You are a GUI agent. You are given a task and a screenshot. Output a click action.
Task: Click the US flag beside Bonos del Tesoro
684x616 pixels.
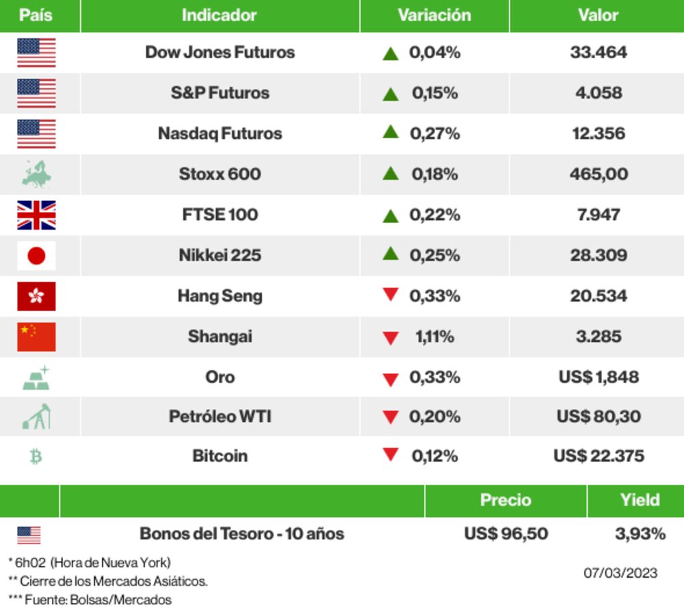click(29, 535)
